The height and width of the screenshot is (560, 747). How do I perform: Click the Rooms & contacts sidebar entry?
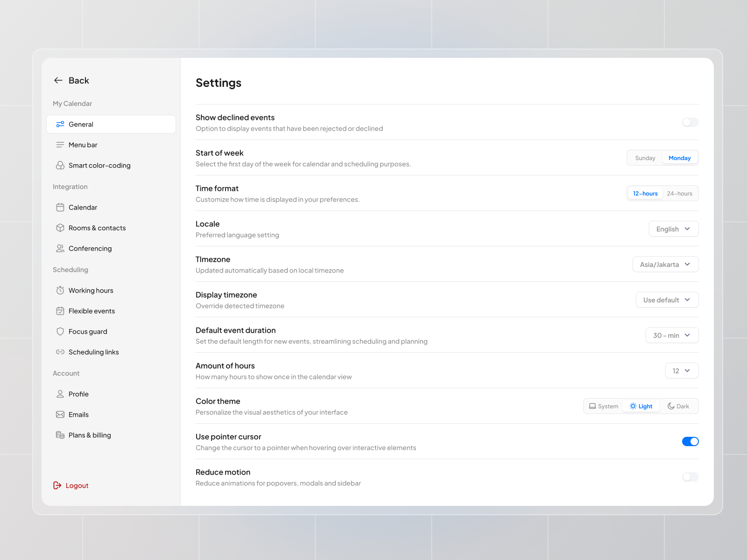(x=97, y=228)
